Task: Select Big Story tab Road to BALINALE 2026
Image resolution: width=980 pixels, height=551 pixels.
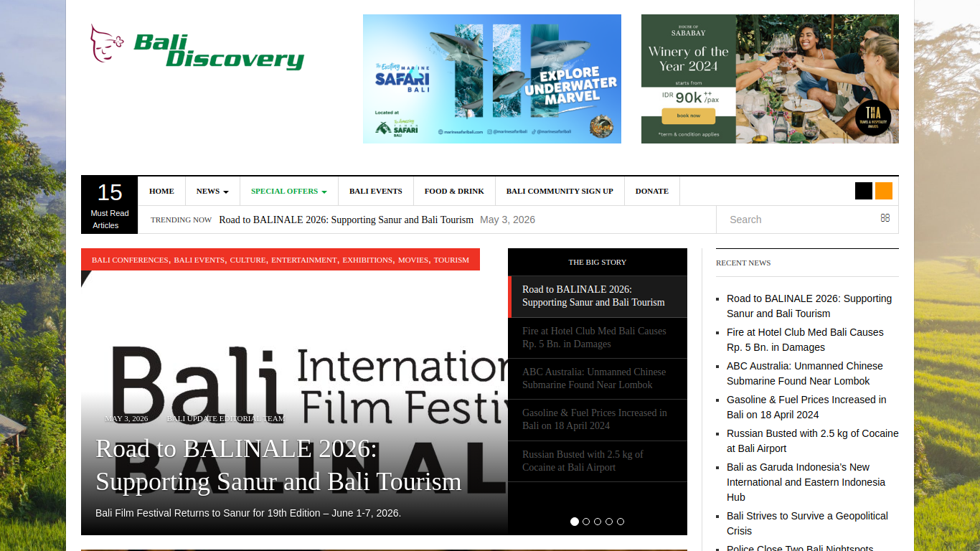Action: point(598,296)
